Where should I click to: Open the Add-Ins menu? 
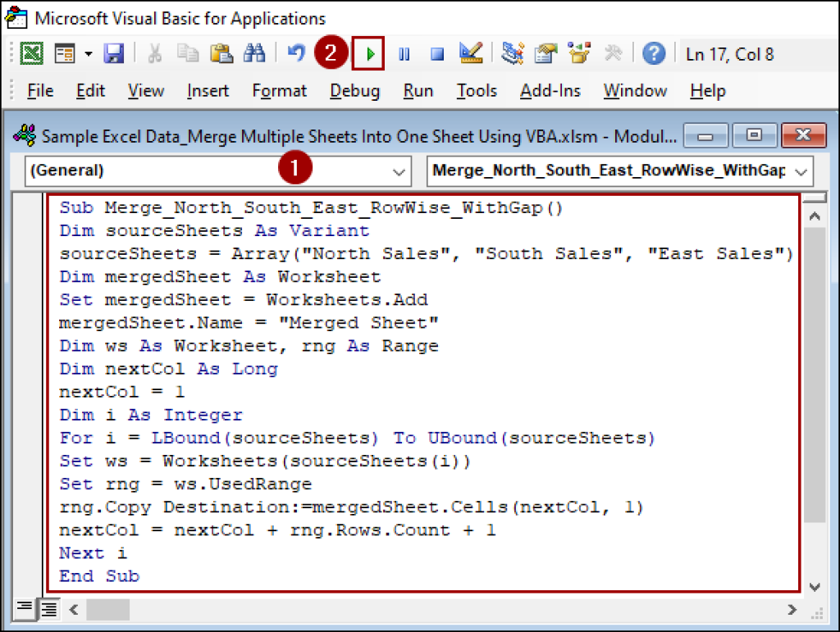coord(550,91)
